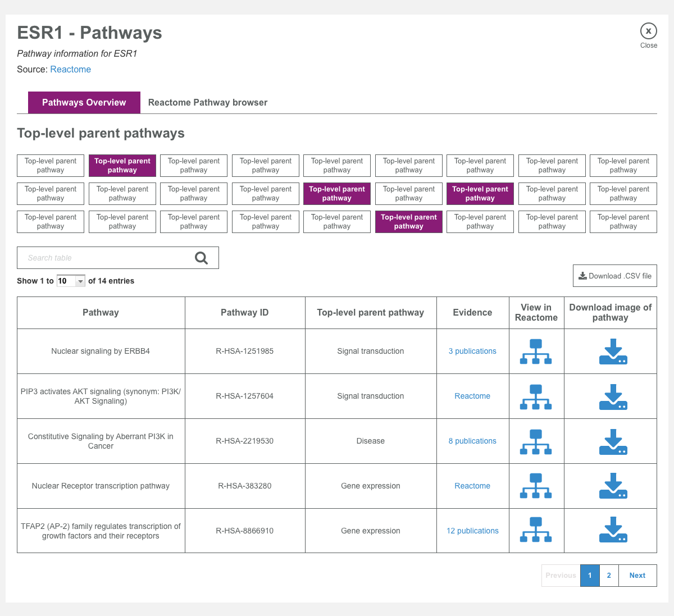Download pathway image for PIP3 activates AKT signaling
The image size is (674, 616).
[612, 396]
